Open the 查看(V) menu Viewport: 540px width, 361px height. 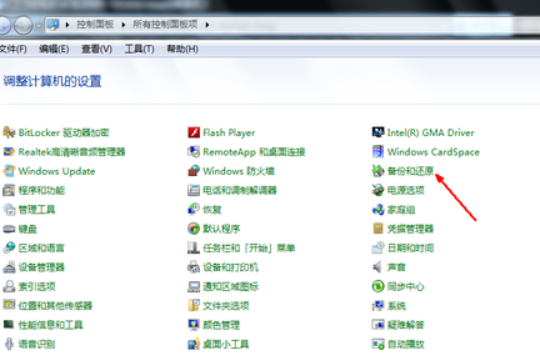(x=97, y=49)
